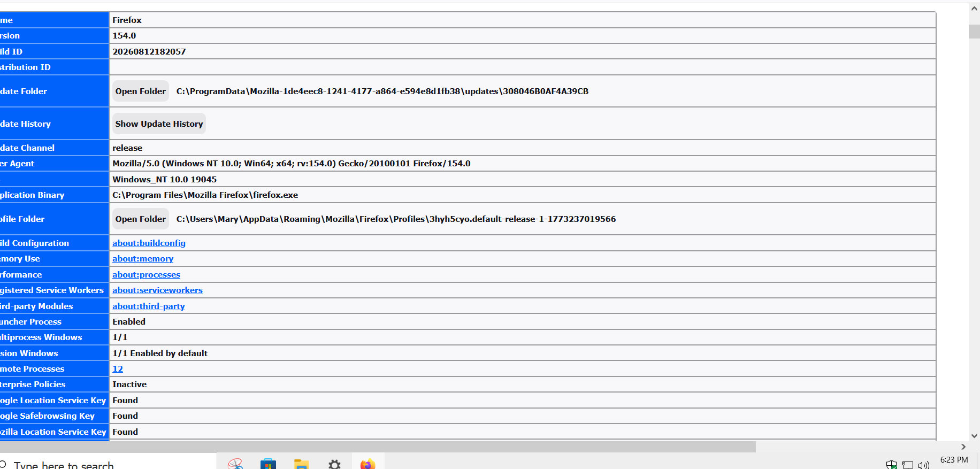980x469 pixels.
Task: Launch File Explorer from the taskbar
Action: point(302,464)
